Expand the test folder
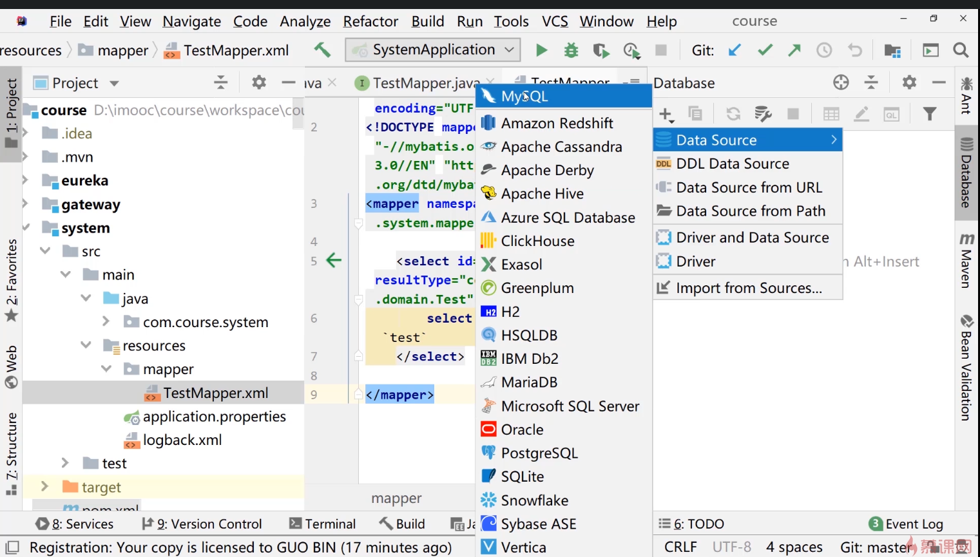The width and height of the screenshot is (980, 557). point(65,462)
